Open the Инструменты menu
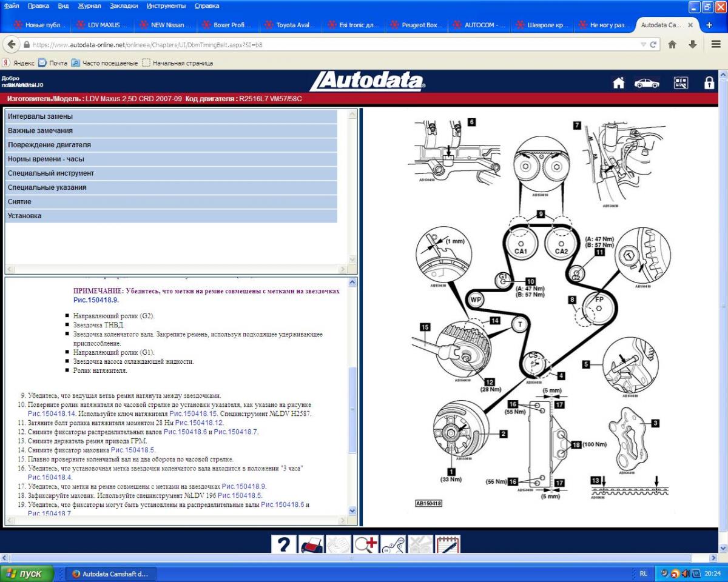The height and width of the screenshot is (582, 728). tap(166, 6)
